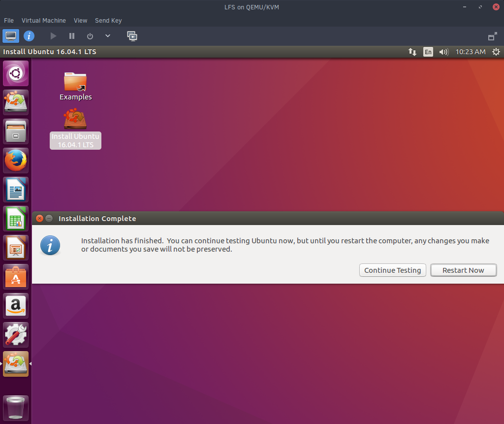504x424 pixels.
Task: Open the File menu
Action: (x=9, y=21)
